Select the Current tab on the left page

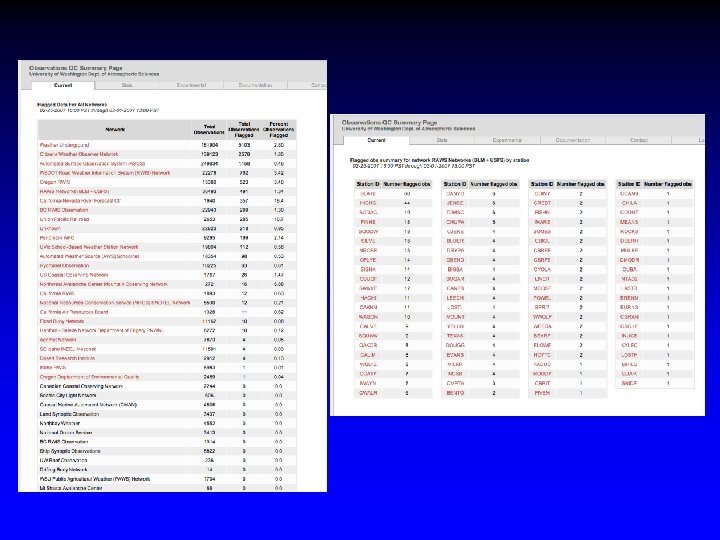pyautogui.click(x=63, y=85)
